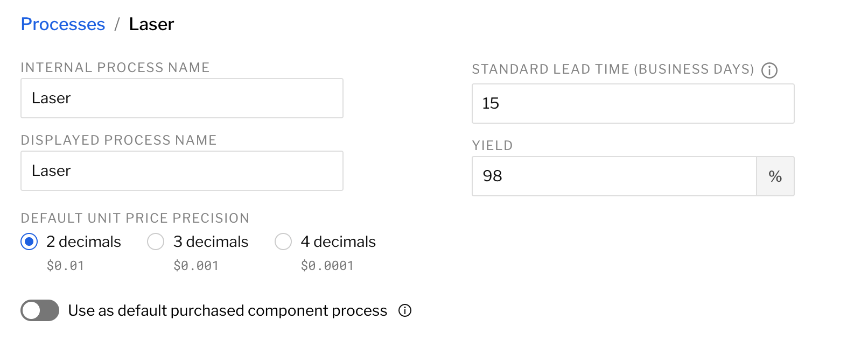Image resolution: width=868 pixels, height=355 pixels.
Task: Click inside the internal process name field
Action: (181, 98)
